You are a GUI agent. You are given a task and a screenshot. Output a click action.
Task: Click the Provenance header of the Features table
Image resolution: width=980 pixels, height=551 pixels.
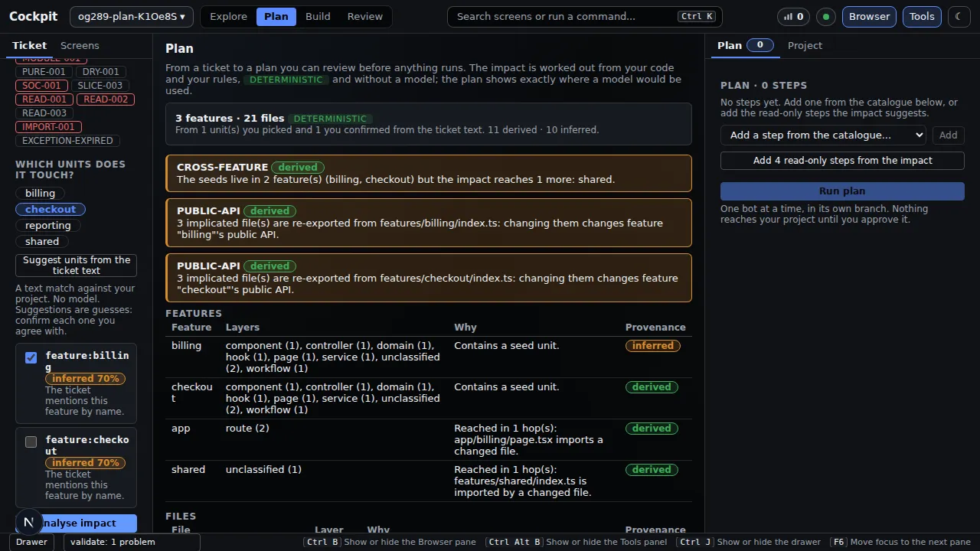click(x=655, y=327)
